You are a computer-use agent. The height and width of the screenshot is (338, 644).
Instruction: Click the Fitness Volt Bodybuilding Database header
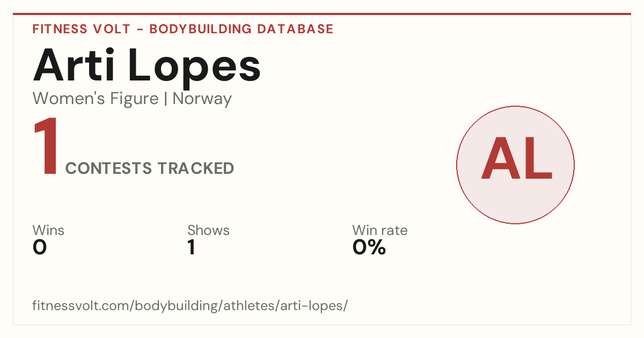(x=183, y=29)
